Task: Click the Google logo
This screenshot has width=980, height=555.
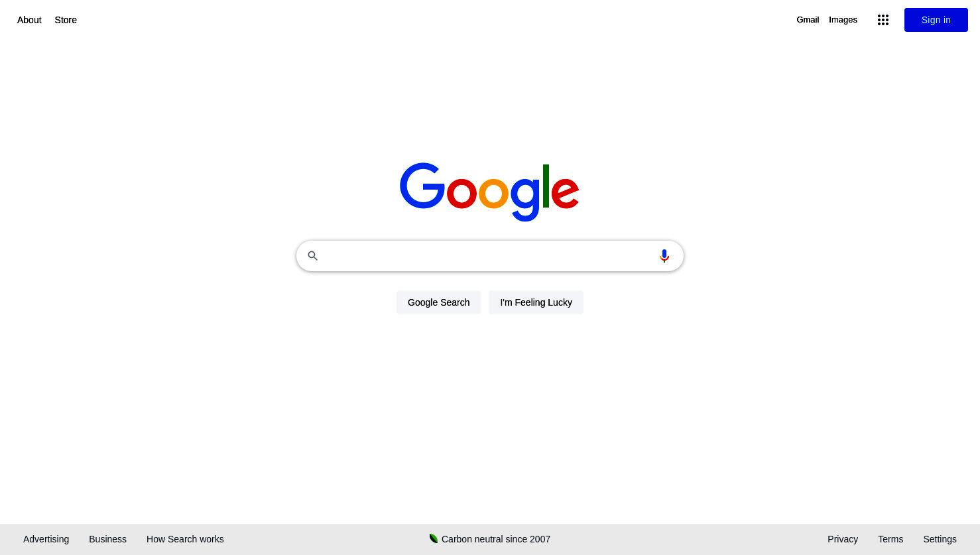Action: point(489,192)
